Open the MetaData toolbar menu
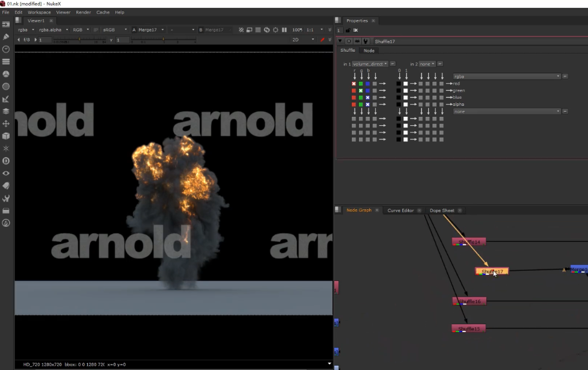The image size is (588, 370). pos(6,185)
